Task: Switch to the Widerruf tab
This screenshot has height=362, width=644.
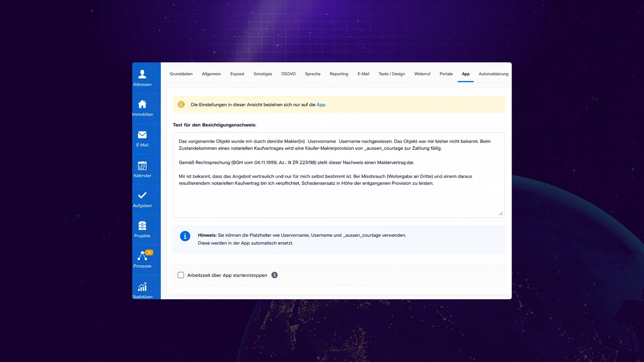Action: click(422, 74)
